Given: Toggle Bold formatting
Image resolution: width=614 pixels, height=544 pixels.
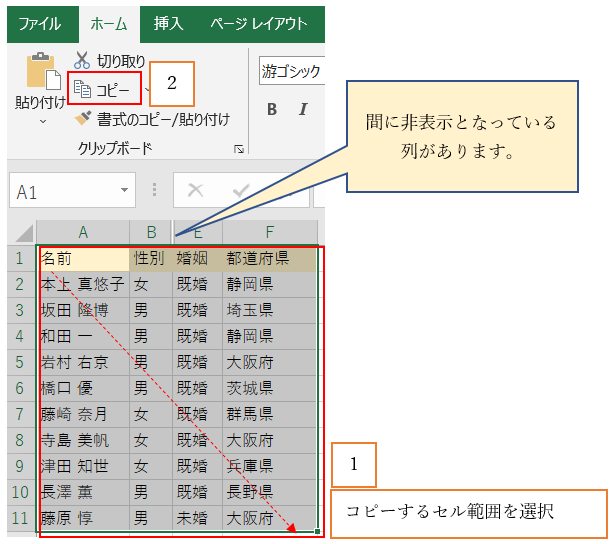Looking at the screenshot, I should [x=271, y=109].
